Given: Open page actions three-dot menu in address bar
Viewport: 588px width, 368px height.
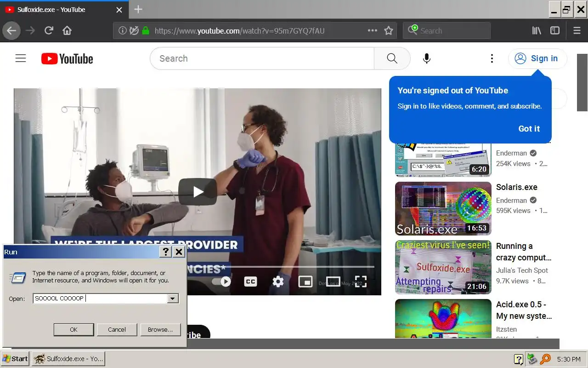Looking at the screenshot, I should [x=373, y=31].
